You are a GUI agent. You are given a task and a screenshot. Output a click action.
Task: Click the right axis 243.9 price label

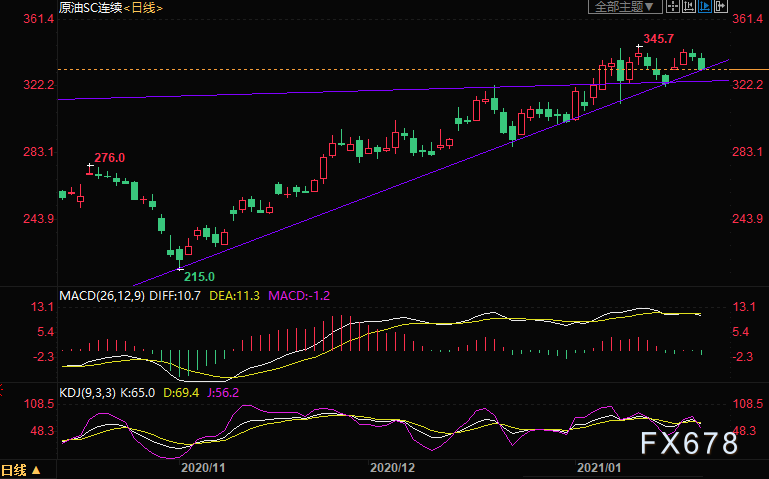747,219
